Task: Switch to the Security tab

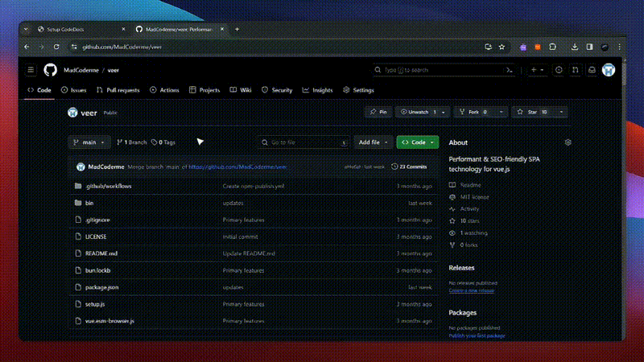Action: coord(277,90)
